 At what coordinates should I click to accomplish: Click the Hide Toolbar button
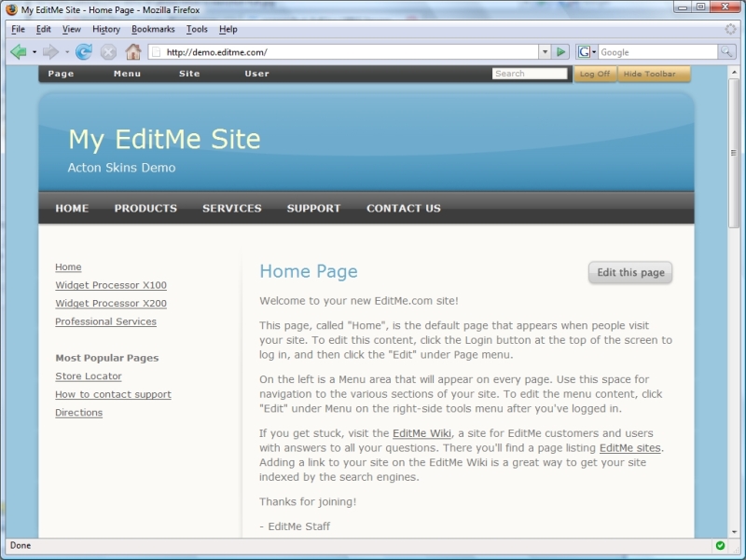pos(654,74)
